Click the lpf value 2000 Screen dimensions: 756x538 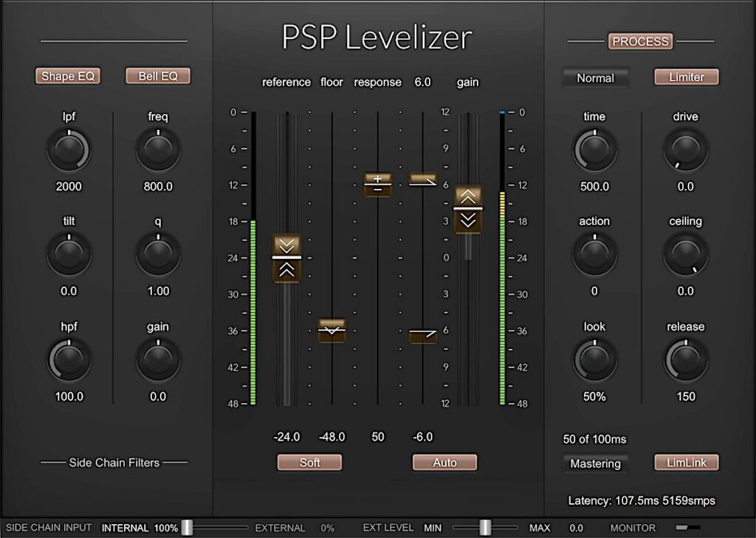click(69, 187)
